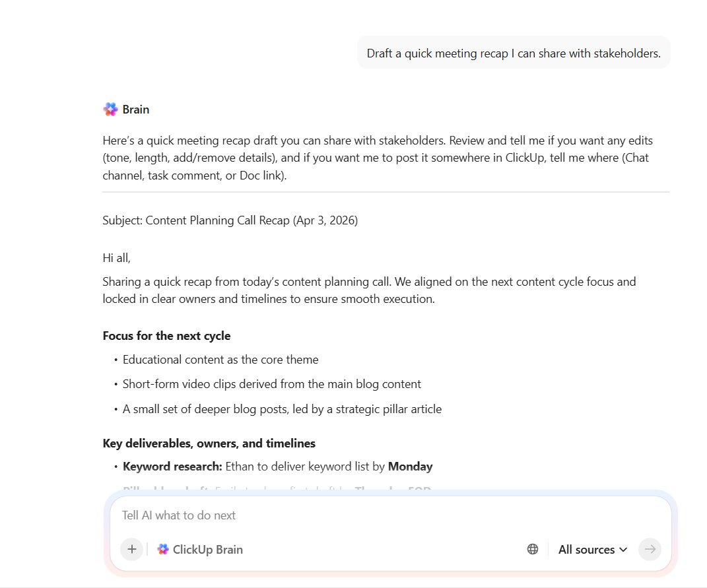This screenshot has width=707, height=588.
Task: Click the Subject: Content Planning Call Recap line
Action: point(230,220)
